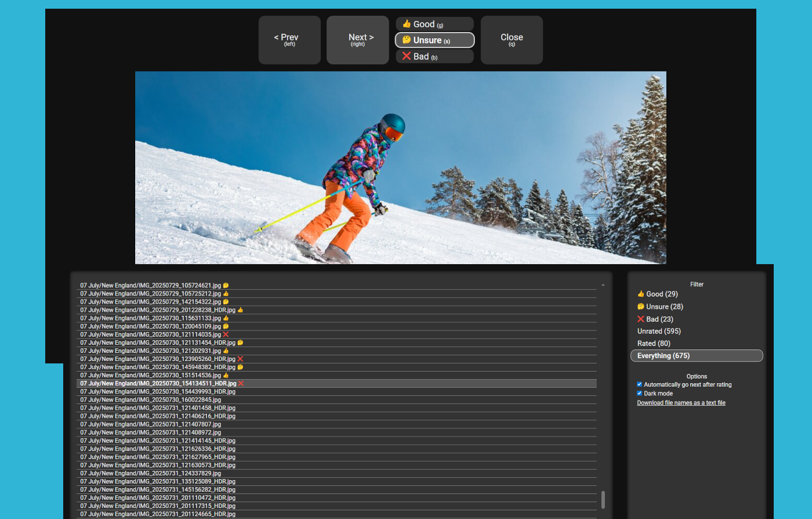Click thumbs-up icon in Good filter
812x519 pixels.
pyautogui.click(x=641, y=294)
